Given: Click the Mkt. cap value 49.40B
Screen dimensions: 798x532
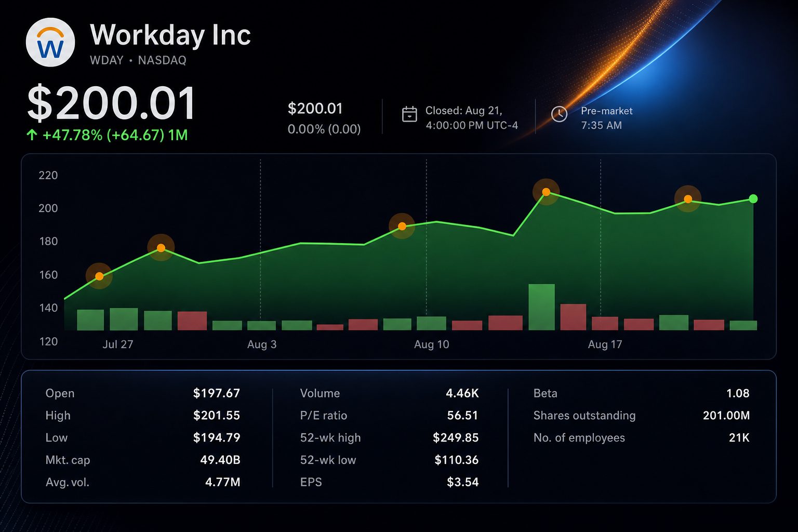Looking at the screenshot, I should (220, 460).
